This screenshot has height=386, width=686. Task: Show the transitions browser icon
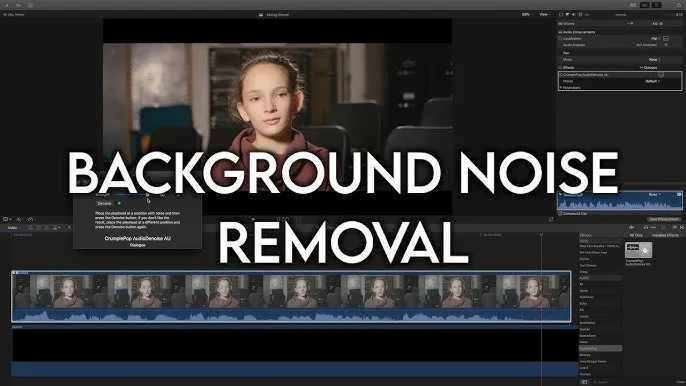click(682, 227)
